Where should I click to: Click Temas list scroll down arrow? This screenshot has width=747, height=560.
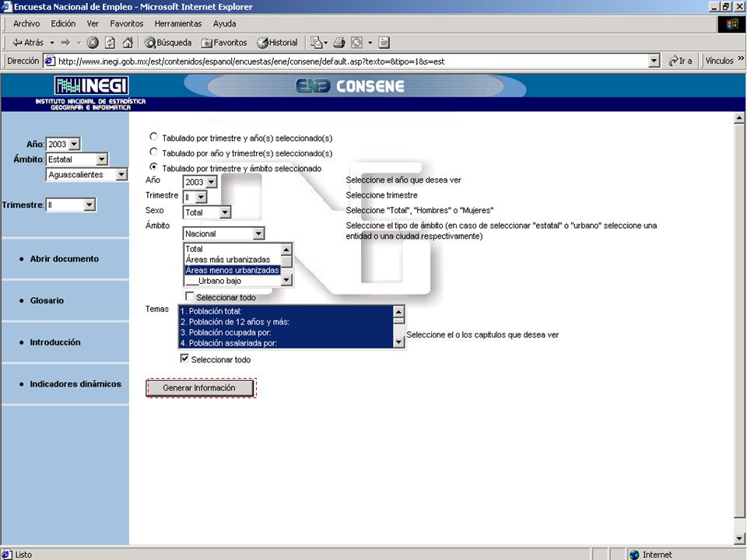pyautogui.click(x=398, y=342)
